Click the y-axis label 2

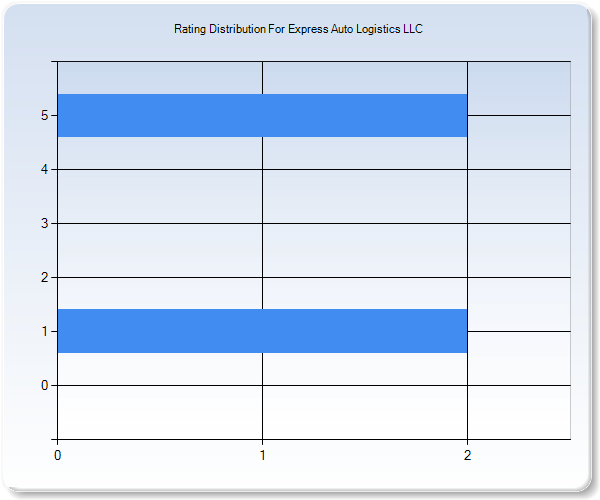click(x=45, y=277)
